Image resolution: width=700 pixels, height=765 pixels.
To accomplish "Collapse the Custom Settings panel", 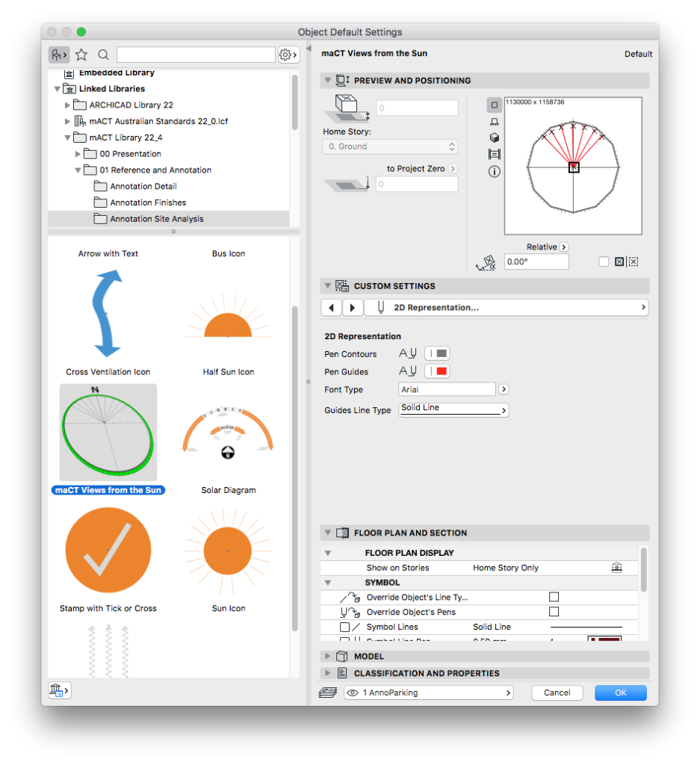I will click(328, 285).
